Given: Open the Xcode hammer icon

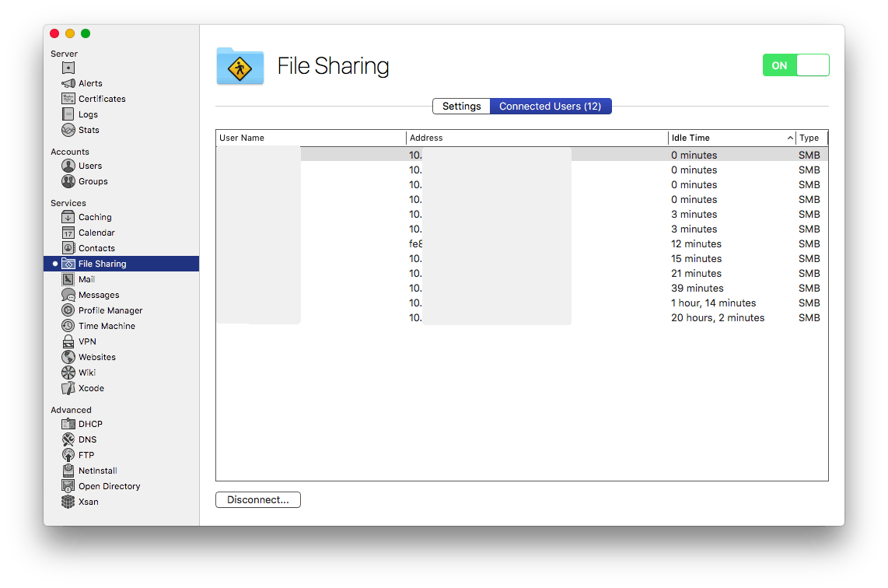Looking at the screenshot, I should [68, 388].
